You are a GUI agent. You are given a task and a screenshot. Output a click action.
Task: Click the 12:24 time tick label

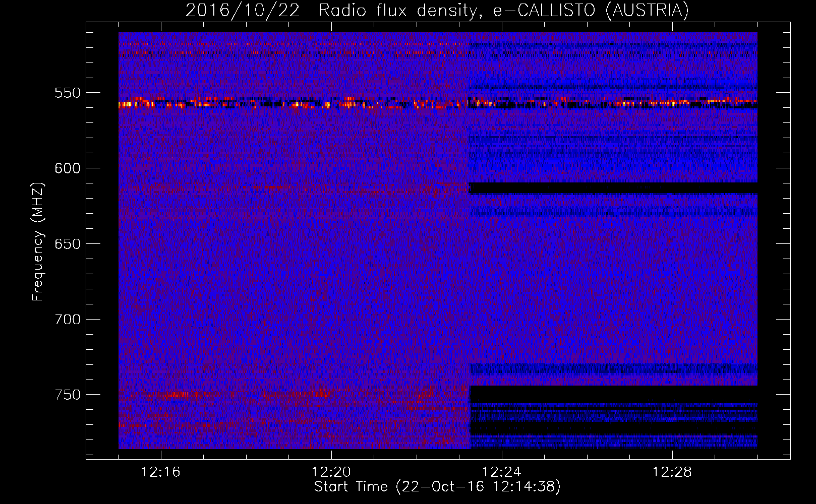pyautogui.click(x=502, y=472)
